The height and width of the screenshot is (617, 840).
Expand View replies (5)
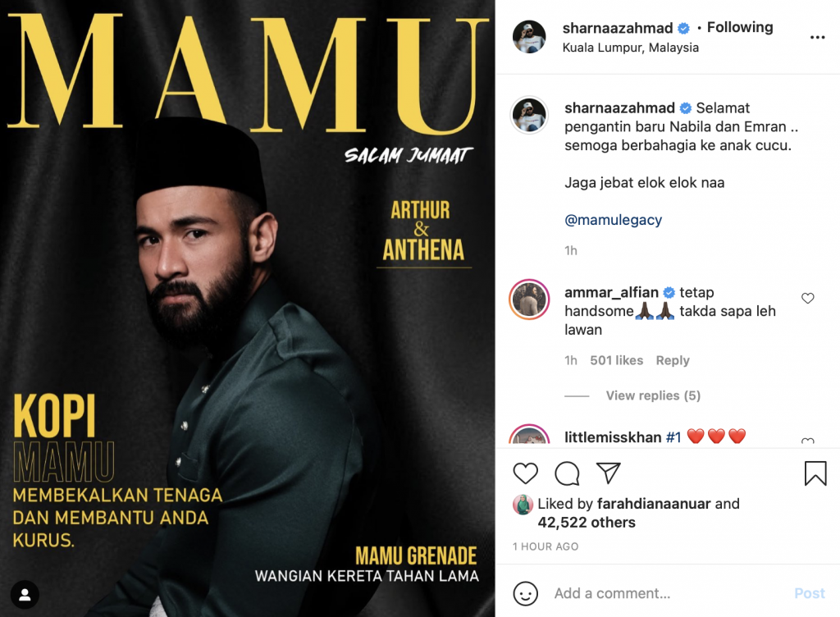653,395
